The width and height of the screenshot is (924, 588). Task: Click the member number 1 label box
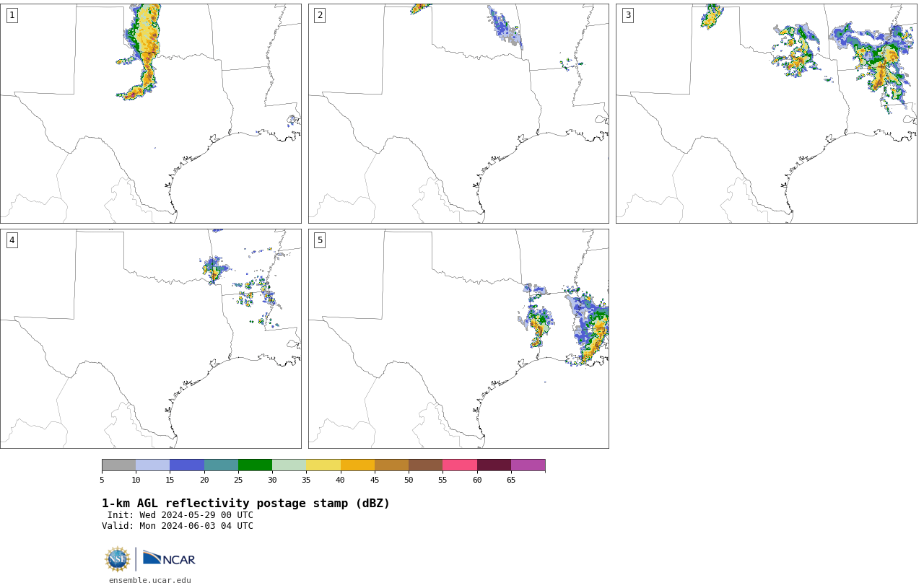tap(12, 15)
